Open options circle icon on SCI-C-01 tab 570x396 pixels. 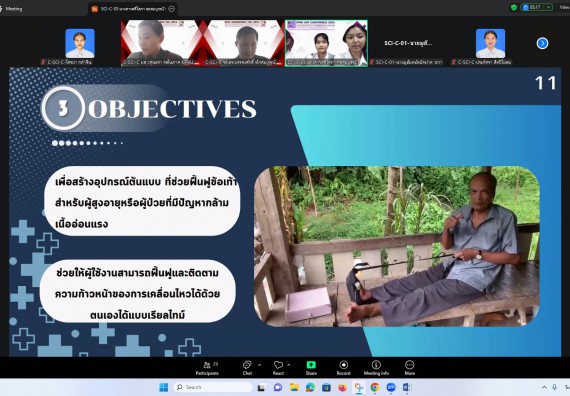pos(172,9)
